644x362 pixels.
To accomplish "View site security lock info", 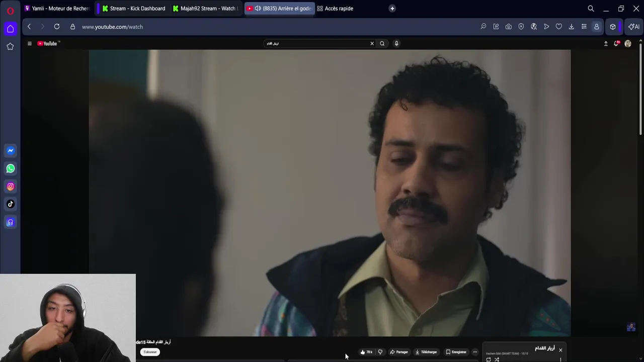I will pos(72,27).
